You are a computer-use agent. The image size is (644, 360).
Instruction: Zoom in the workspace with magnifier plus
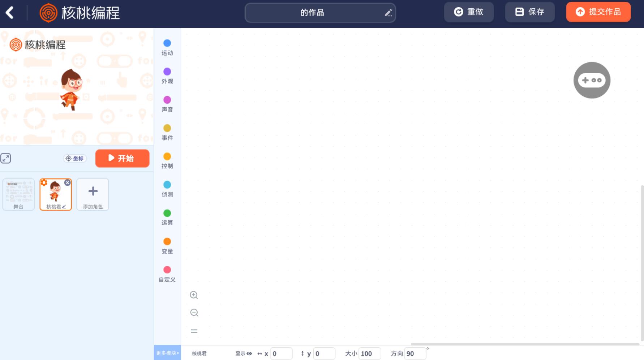point(194,295)
